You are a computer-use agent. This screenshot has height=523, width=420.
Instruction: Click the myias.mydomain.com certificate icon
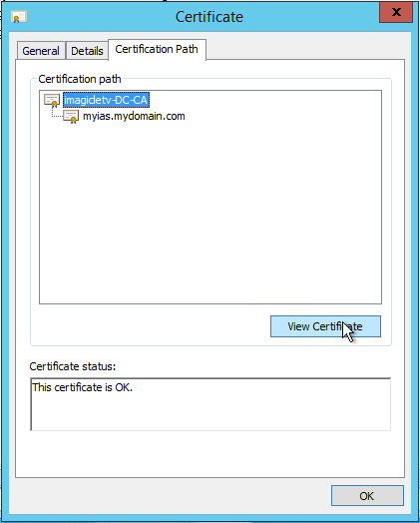(71, 117)
